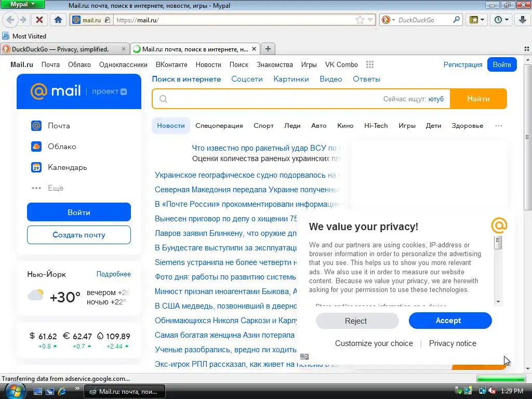This screenshot has height=399, width=532.
Task: Click the blue Войти button in sidebar
Action: (x=79, y=212)
